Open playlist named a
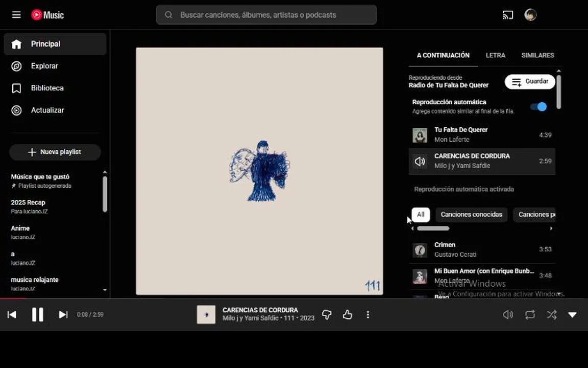 [x=55, y=258]
